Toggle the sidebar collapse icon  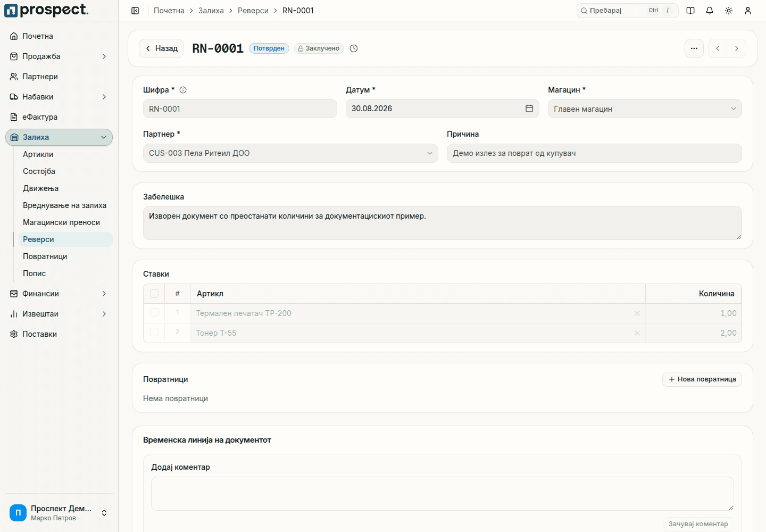coord(135,11)
